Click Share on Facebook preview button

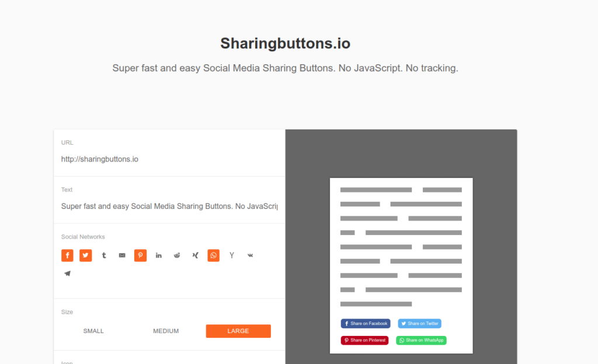coord(366,323)
